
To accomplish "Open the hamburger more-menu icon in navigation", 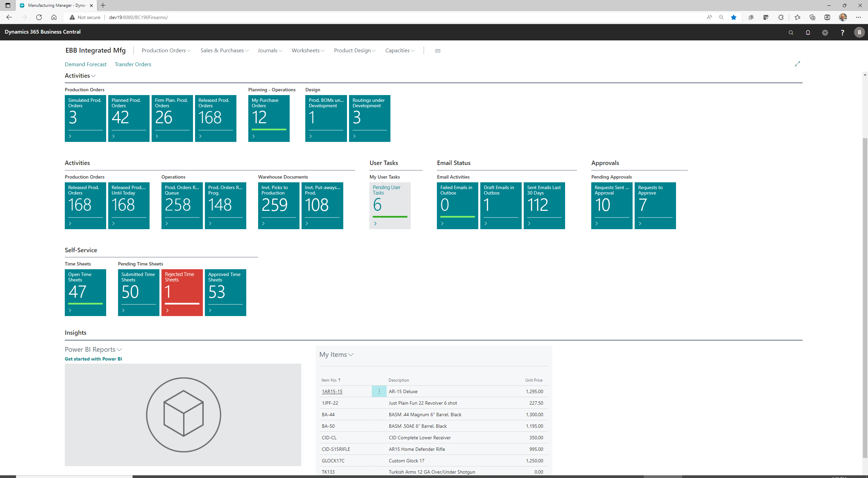I will point(438,51).
